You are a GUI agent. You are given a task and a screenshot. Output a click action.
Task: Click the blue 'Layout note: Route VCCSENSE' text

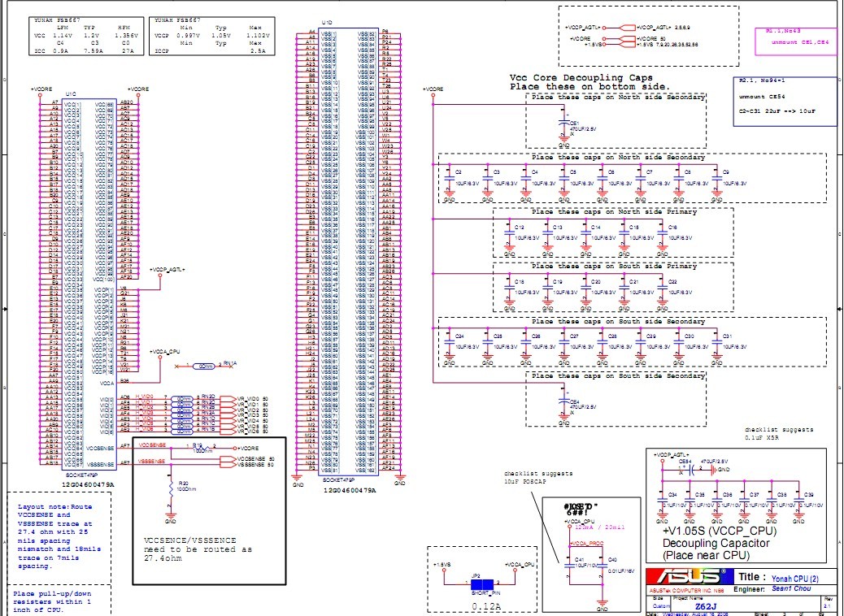click(x=58, y=536)
